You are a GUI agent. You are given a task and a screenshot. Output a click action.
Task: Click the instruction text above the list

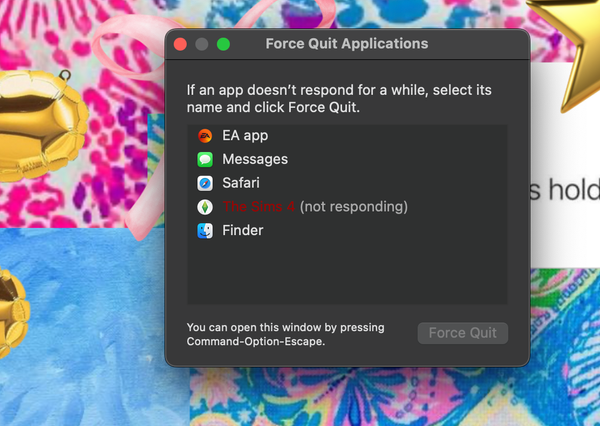point(340,98)
